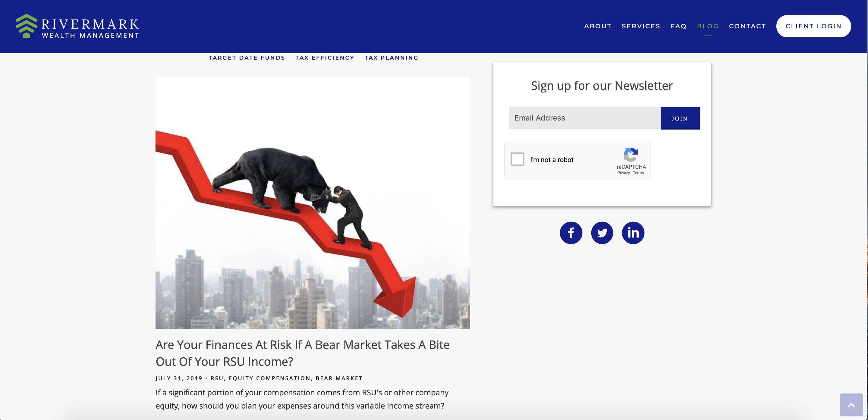Open the Bear Market RSU article title
Image resolution: width=868 pixels, height=420 pixels.
pyautogui.click(x=303, y=353)
